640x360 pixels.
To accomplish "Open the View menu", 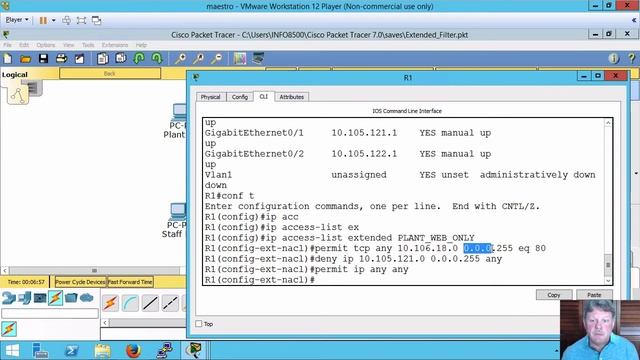I will [x=69, y=45].
